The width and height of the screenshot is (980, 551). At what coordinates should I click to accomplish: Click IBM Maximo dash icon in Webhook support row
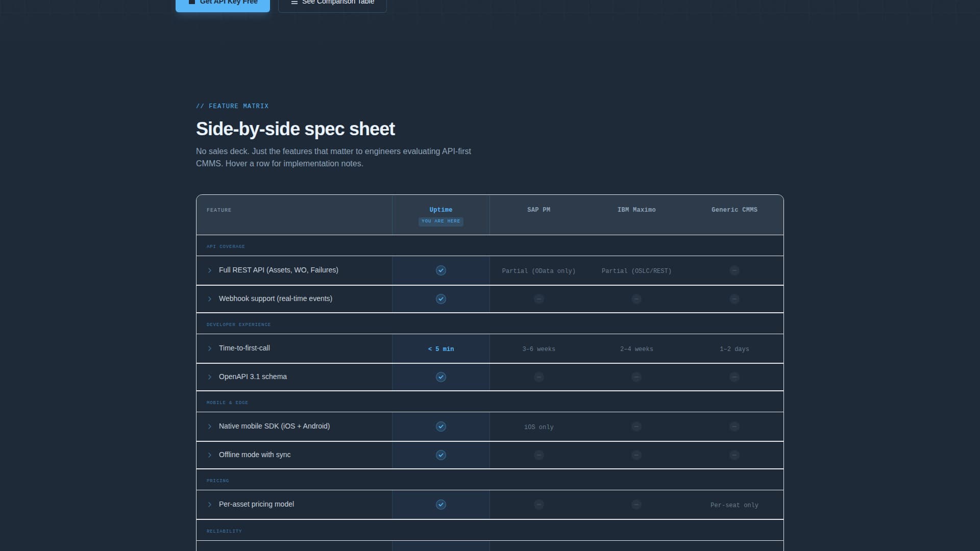(636, 299)
